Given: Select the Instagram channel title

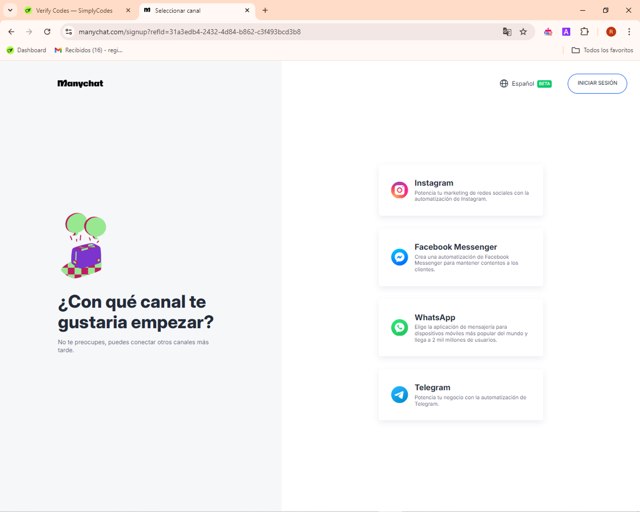Looking at the screenshot, I should (434, 183).
